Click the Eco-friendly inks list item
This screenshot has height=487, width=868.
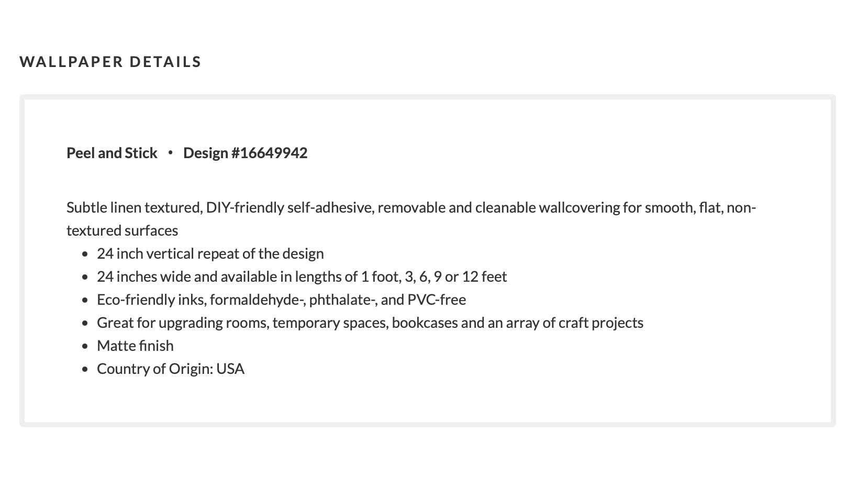point(281,300)
